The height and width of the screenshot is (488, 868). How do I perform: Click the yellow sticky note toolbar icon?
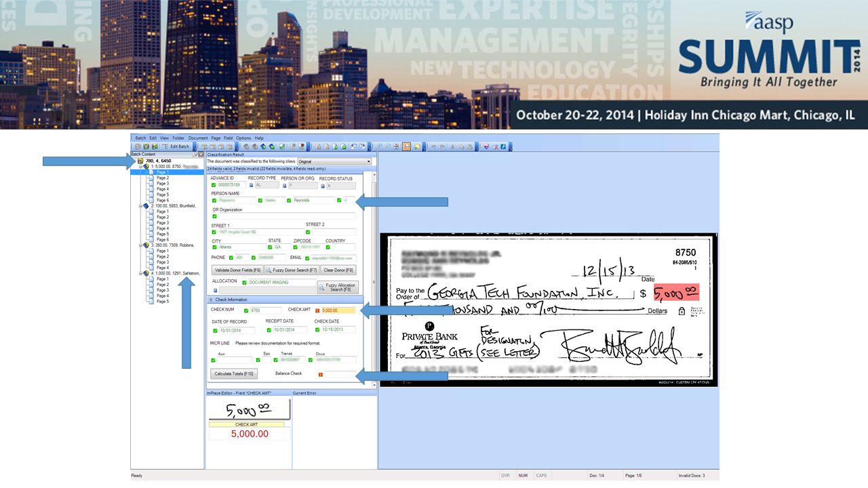coord(417,146)
